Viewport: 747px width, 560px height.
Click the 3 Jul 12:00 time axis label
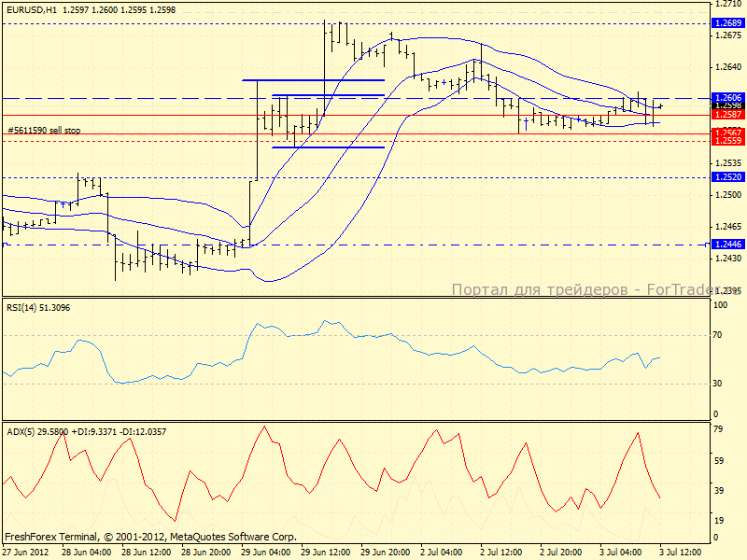681,553
